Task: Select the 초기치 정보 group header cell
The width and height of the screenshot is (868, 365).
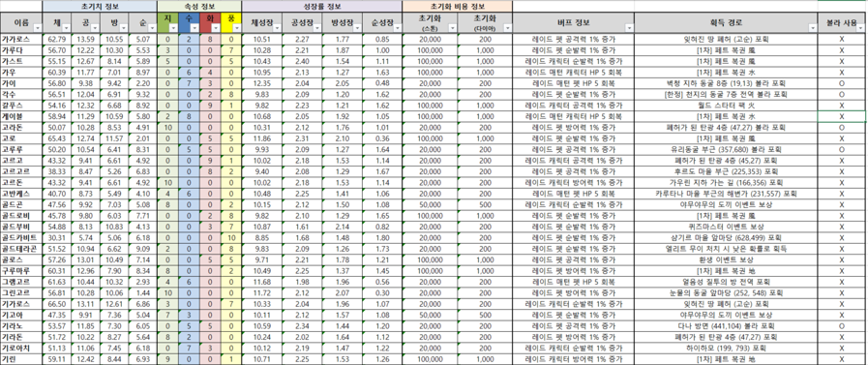Action: coord(100,7)
